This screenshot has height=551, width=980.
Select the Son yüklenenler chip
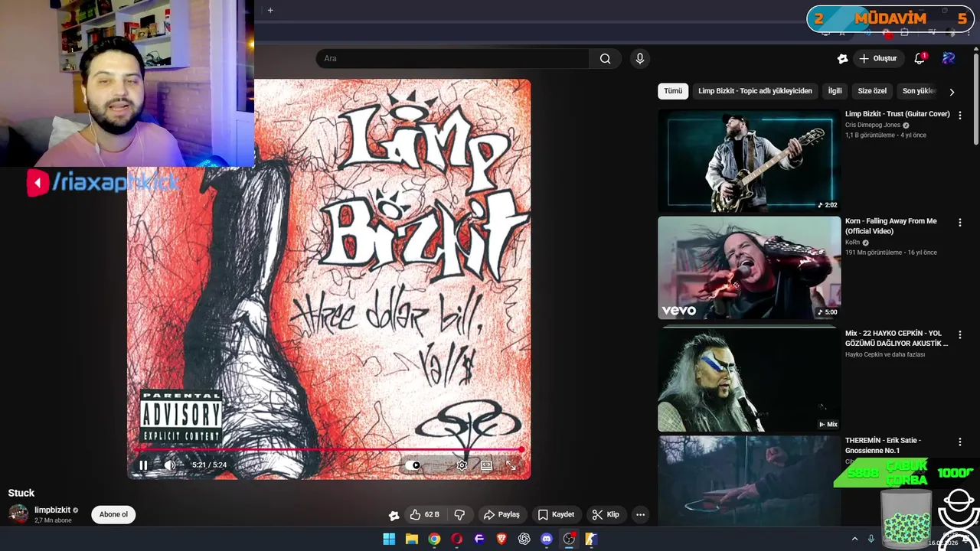919,91
